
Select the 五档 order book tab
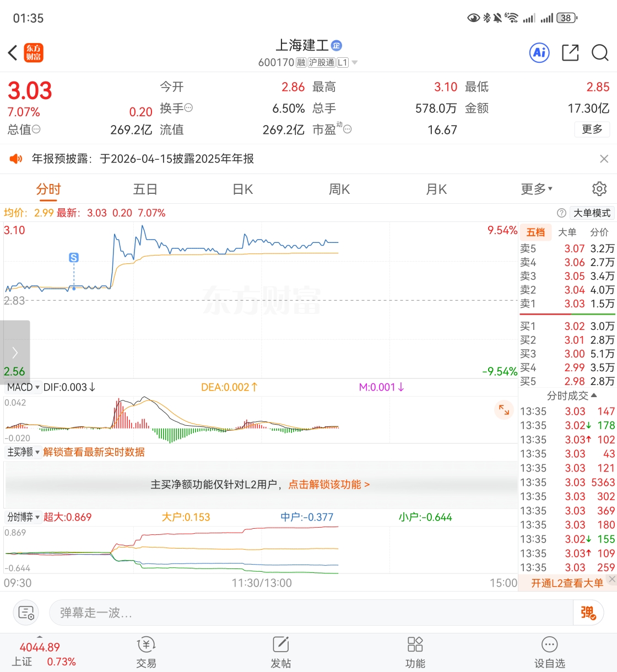point(535,232)
